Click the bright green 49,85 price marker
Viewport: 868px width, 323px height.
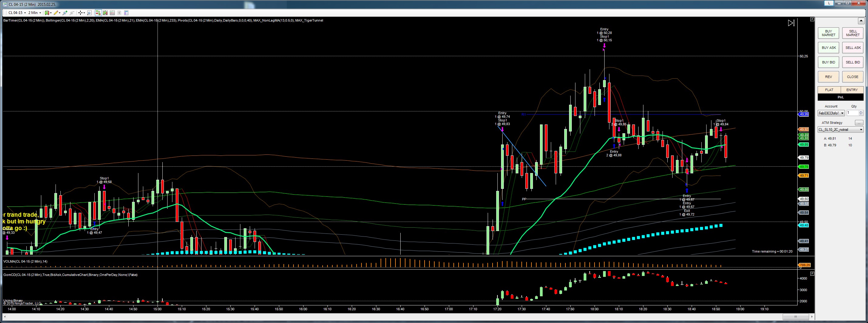coord(804,144)
